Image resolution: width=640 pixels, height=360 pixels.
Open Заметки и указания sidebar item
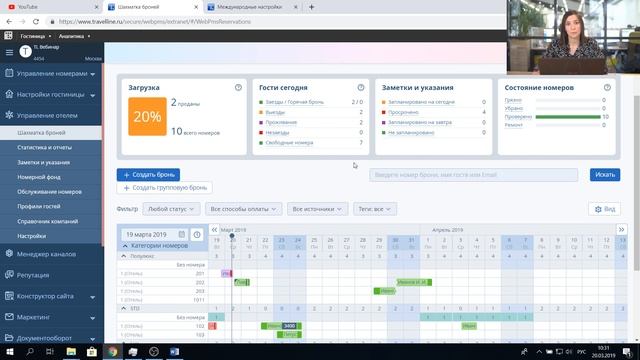click(x=43, y=162)
